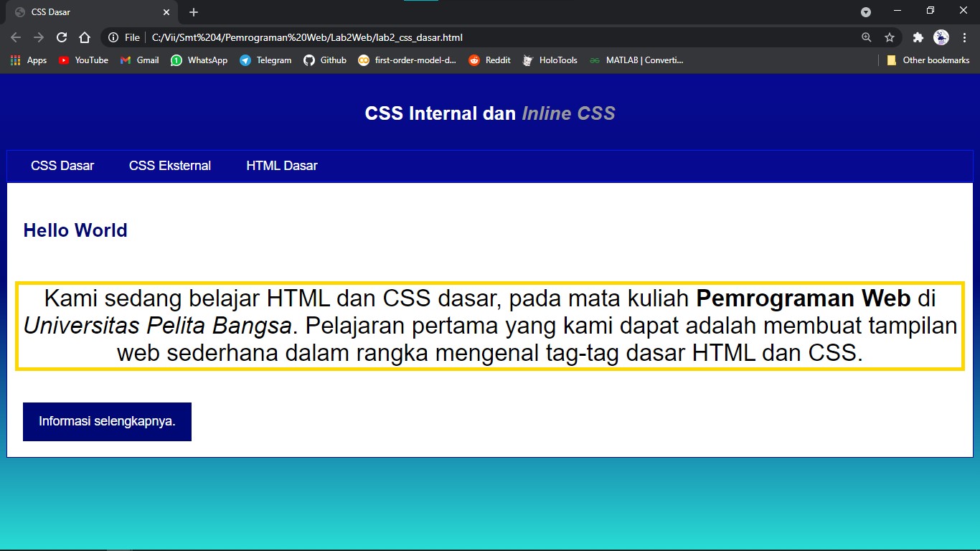Select the CSS Dasar browser tab

pos(86,11)
